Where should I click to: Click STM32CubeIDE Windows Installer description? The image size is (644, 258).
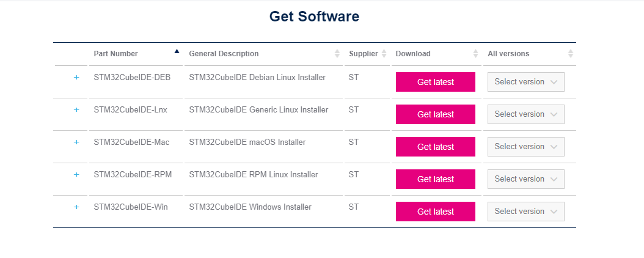click(250, 207)
